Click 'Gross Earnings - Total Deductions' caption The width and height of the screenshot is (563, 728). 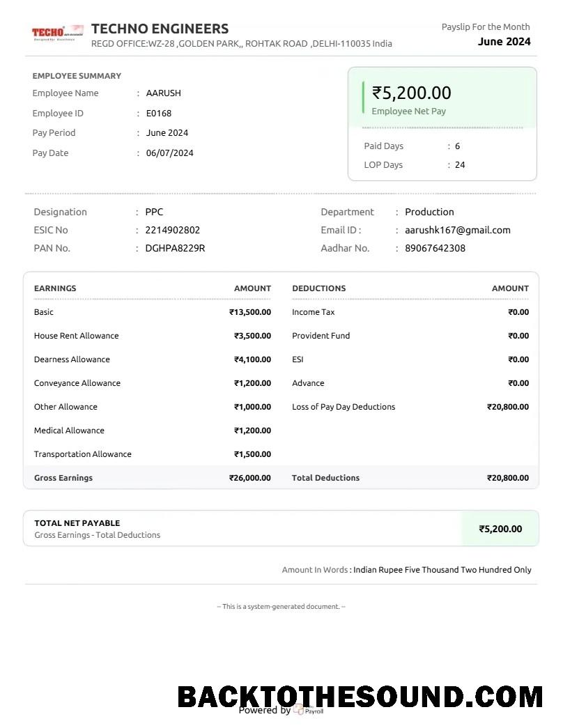click(x=97, y=535)
